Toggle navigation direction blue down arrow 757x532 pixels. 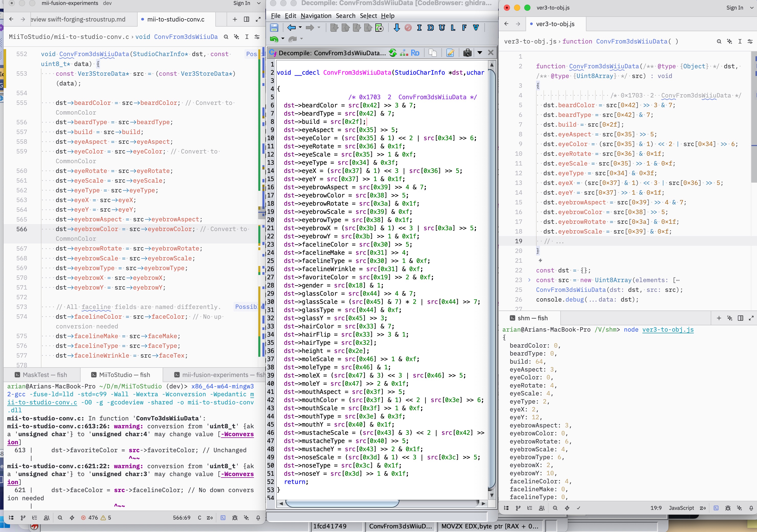pyautogui.click(x=397, y=28)
